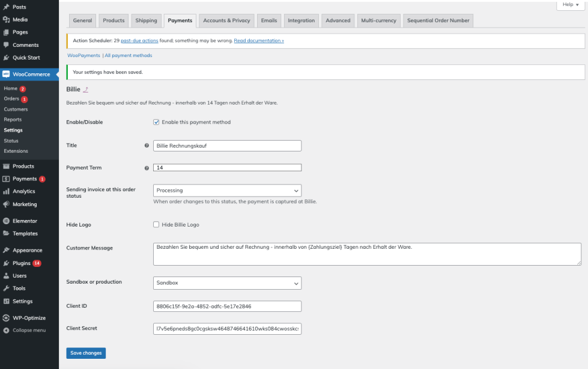Open the order status Processing dropdown
The width and height of the screenshot is (588, 369).
[227, 191]
